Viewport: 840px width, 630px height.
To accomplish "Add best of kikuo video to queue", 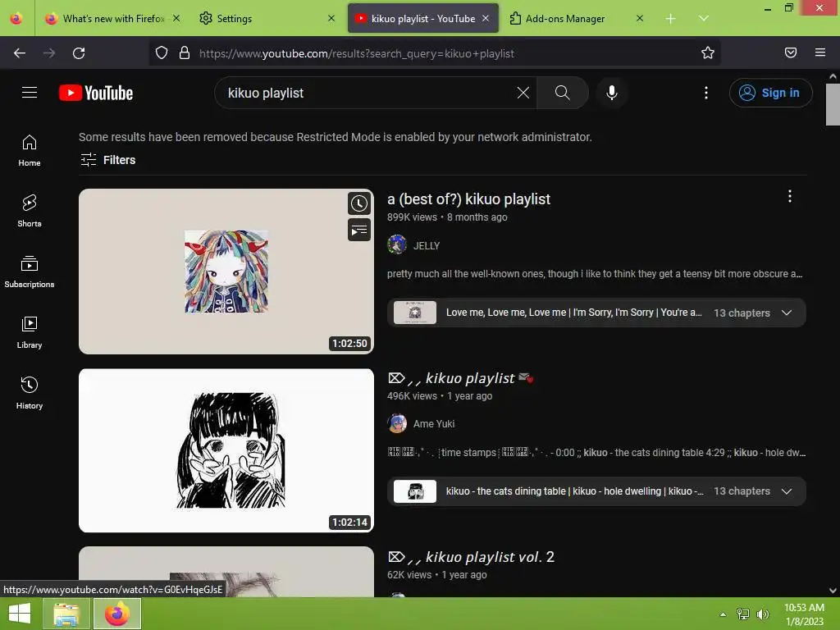I will coord(359,231).
